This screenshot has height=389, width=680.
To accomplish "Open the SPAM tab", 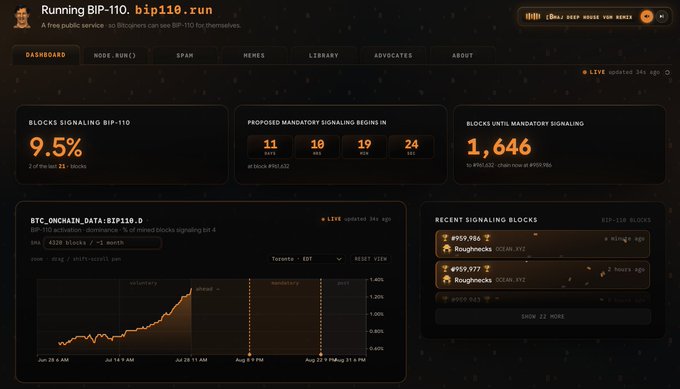I will (185, 56).
